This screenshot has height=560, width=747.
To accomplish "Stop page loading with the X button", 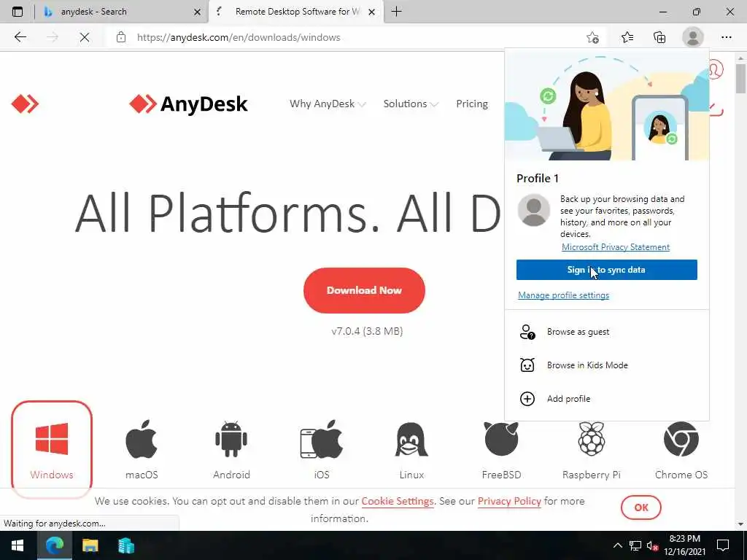I will click(85, 37).
